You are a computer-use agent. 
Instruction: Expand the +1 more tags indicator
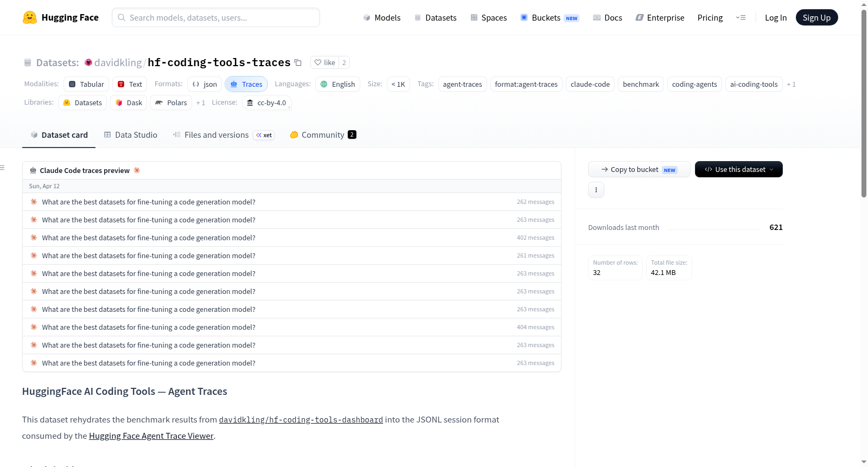click(x=791, y=84)
